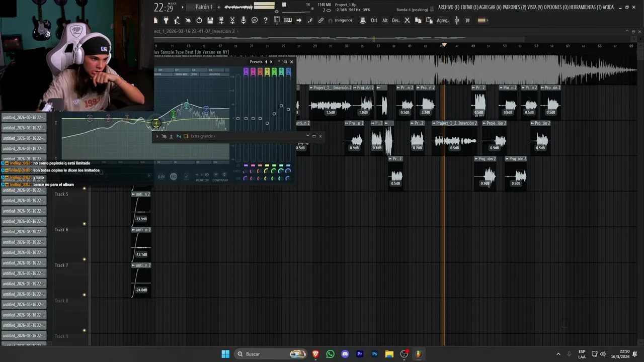644x362 pixels.
Task: Open Adobe Premiere from taskbar
Action: [x=360, y=354]
